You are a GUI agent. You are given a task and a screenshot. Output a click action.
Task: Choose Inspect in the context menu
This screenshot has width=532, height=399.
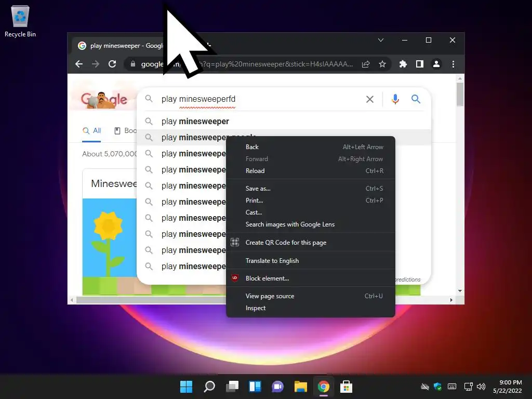pos(311,308)
